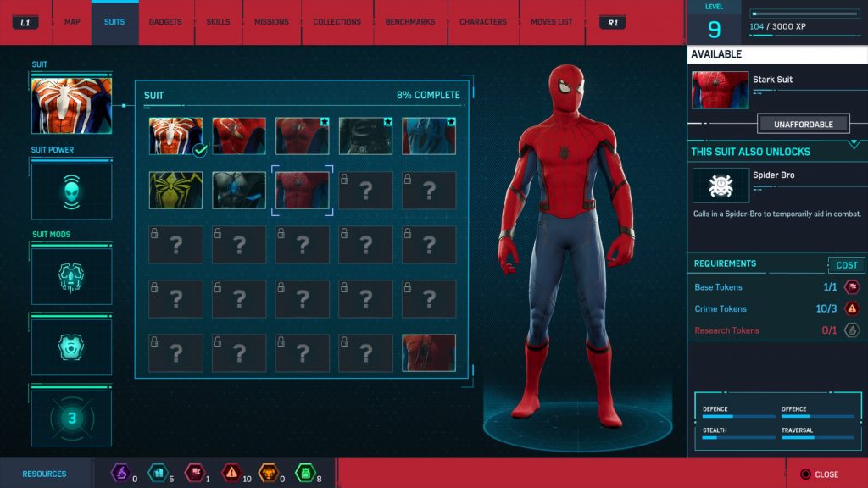Click the R1 shoulder button prompt
868x488 pixels.
click(613, 23)
